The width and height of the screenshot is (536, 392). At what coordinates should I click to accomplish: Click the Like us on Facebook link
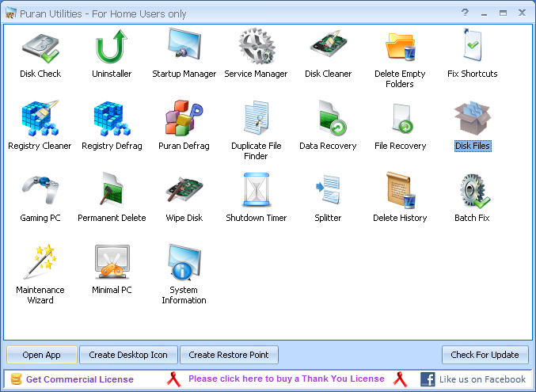click(x=482, y=379)
